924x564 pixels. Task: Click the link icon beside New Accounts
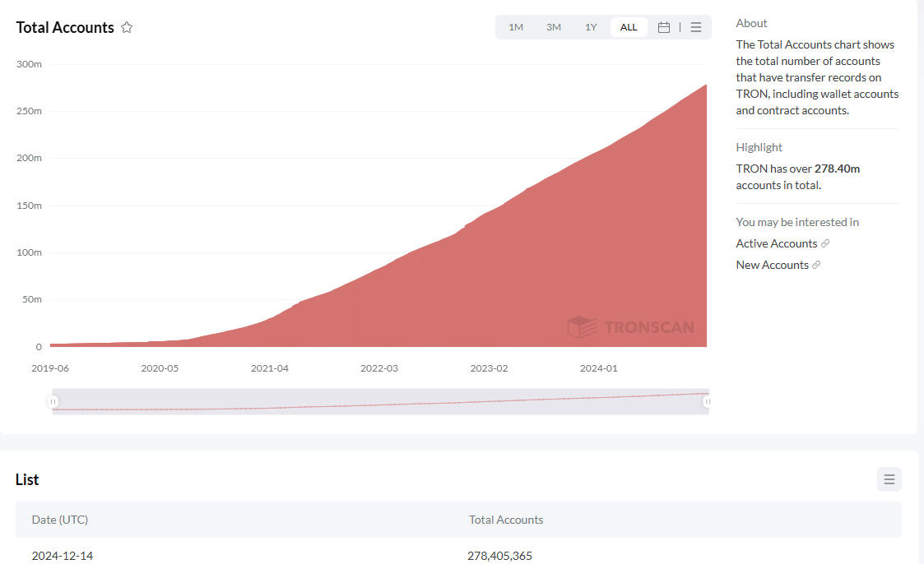coord(816,265)
